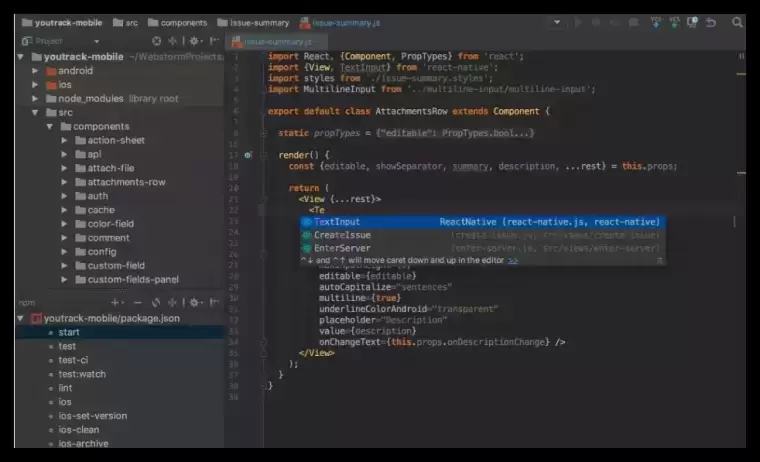Select the custom-fields-panel folder
Image resolution: width=760 pixels, height=462 pixels.
tap(127, 280)
